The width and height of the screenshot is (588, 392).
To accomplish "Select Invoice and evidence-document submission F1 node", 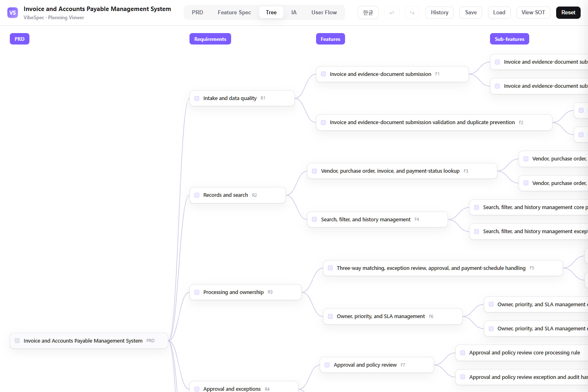I will [x=392, y=74].
